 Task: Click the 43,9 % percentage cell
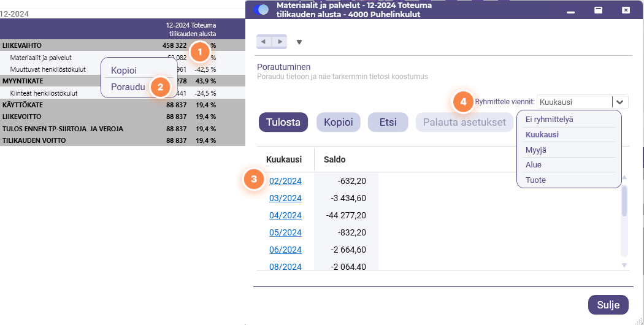tap(206, 81)
